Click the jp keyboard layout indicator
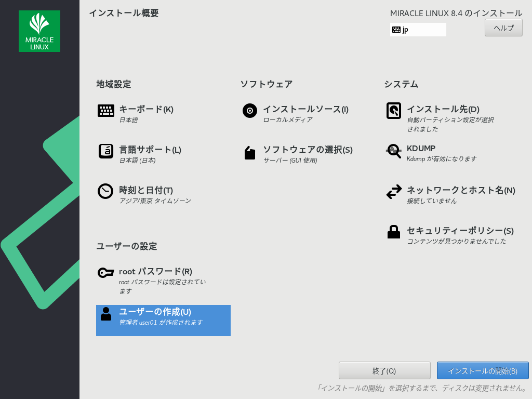This screenshot has width=532, height=399. click(x=418, y=30)
